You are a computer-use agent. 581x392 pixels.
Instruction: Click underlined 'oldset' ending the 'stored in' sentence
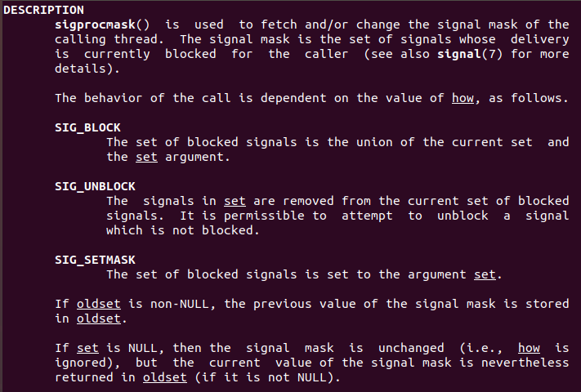[98, 318]
